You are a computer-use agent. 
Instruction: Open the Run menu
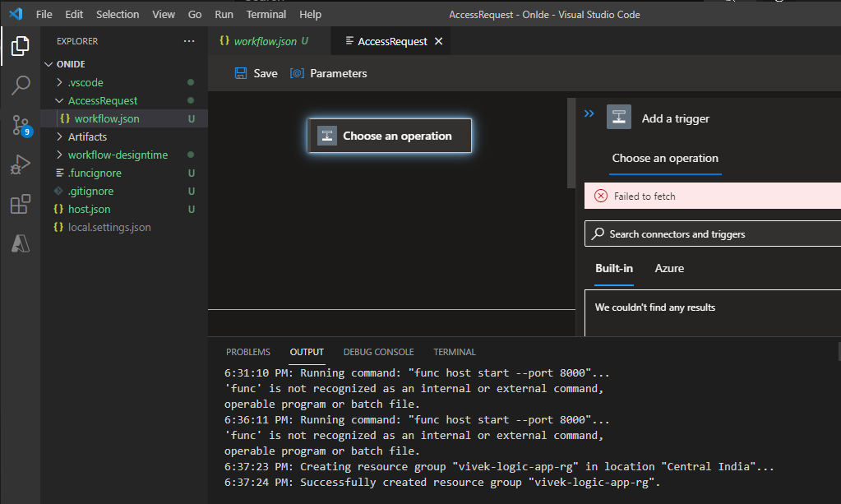tap(224, 15)
